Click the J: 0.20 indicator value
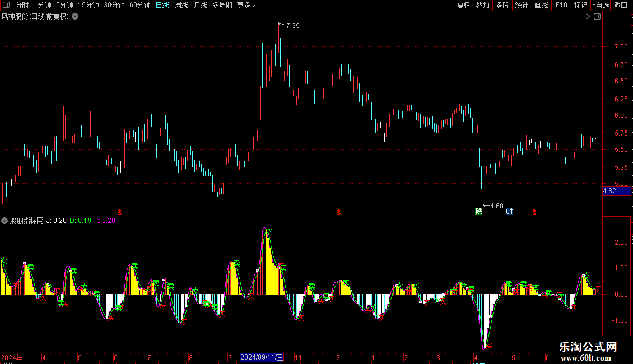This screenshot has width=633, height=364. point(57,221)
